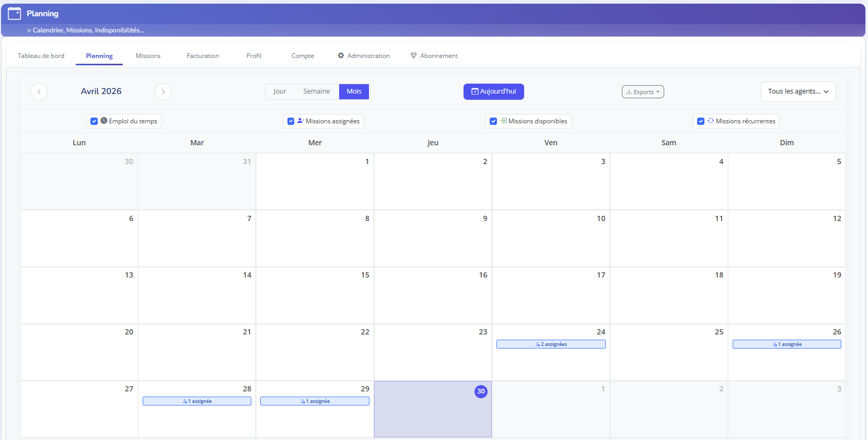The width and height of the screenshot is (868, 440).
Task: Click the clock icon beside Emploi du temps
Action: 104,121
